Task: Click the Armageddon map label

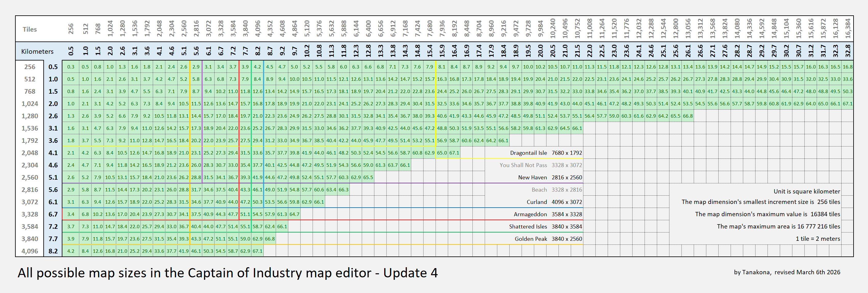Action: [530, 214]
